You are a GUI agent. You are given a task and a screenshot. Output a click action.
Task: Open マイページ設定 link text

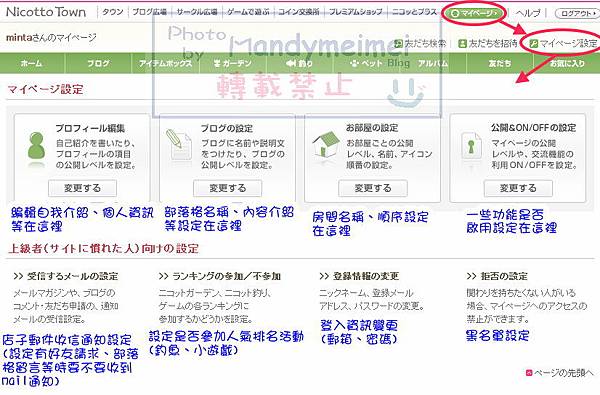tap(568, 43)
